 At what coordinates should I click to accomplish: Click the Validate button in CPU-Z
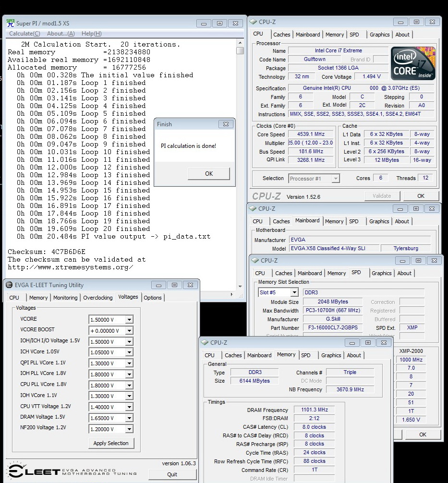[382, 196]
